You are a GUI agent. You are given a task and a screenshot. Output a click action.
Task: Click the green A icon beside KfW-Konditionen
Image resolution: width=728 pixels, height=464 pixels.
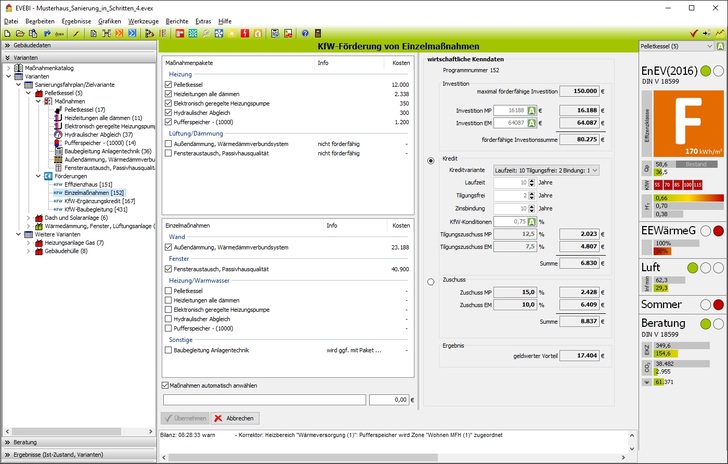click(x=532, y=222)
